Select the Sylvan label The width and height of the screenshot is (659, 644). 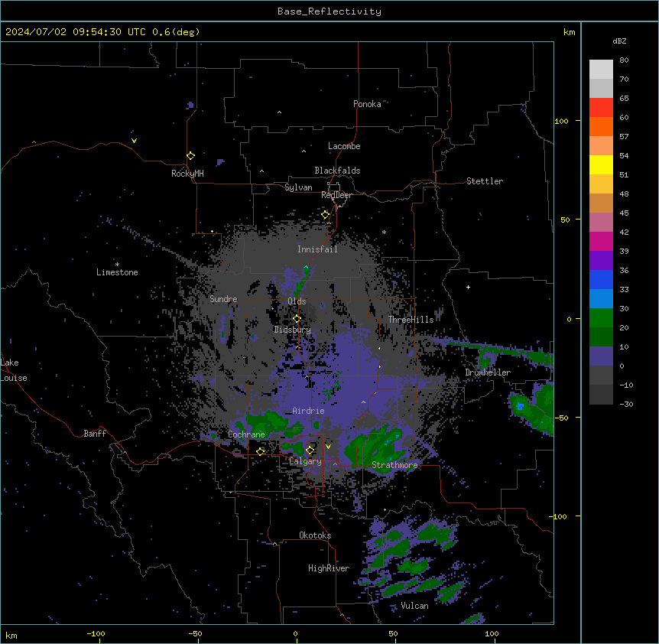298,187
